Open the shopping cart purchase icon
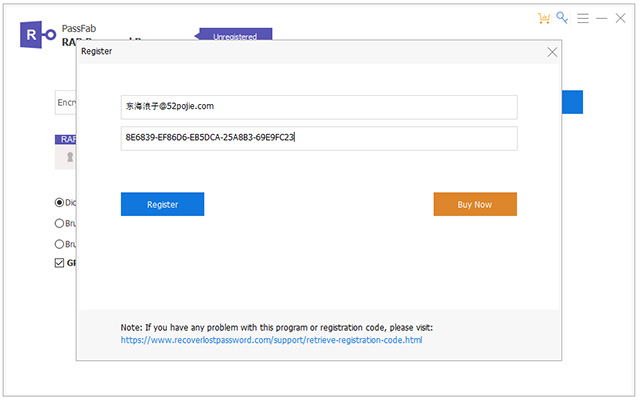Image resolution: width=640 pixels, height=400 pixels. 544,18
